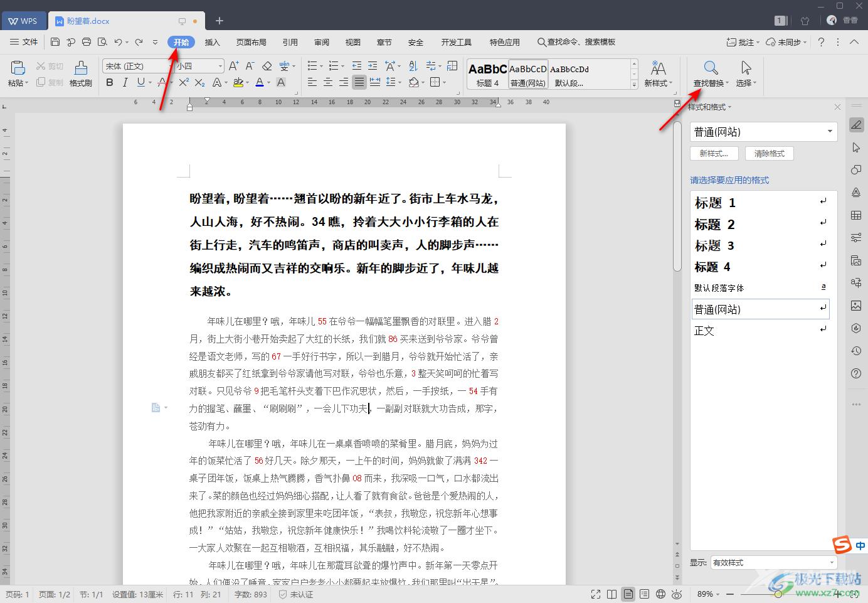Click the Print icon in quick access toolbar

coord(87,42)
